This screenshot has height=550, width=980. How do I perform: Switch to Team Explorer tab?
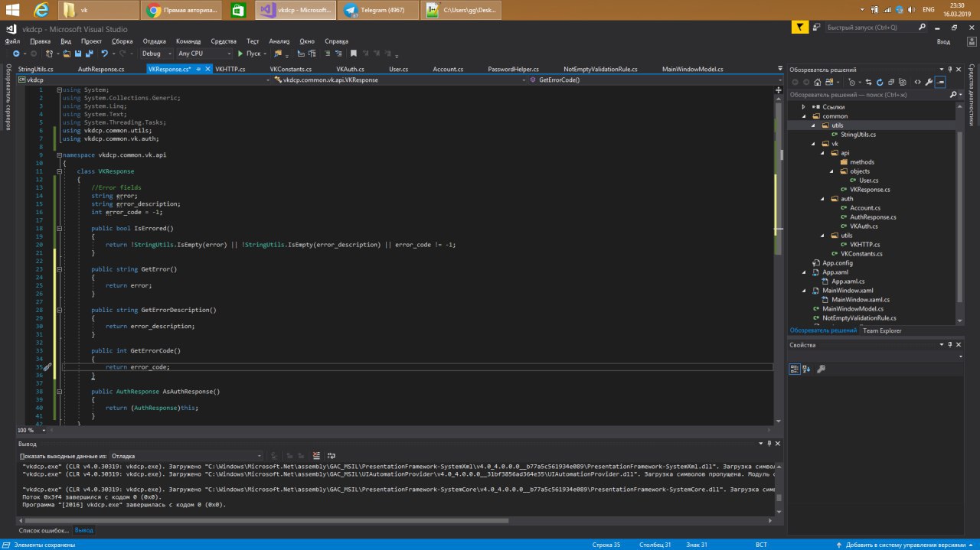[x=882, y=330]
